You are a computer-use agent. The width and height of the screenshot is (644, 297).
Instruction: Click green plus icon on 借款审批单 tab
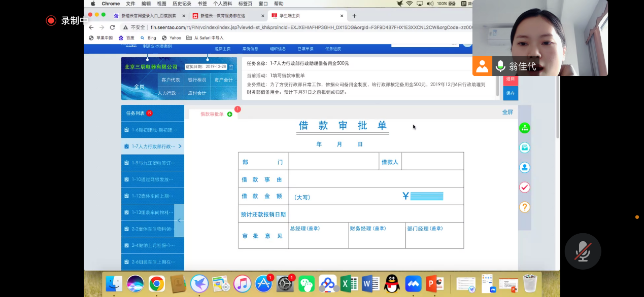click(x=230, y=115)
